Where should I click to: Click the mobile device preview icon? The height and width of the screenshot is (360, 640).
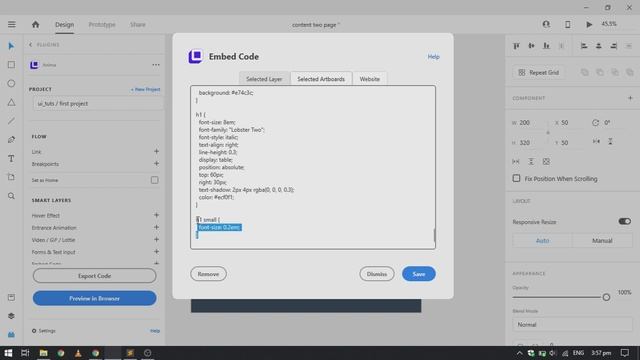(x=568, y=24)
